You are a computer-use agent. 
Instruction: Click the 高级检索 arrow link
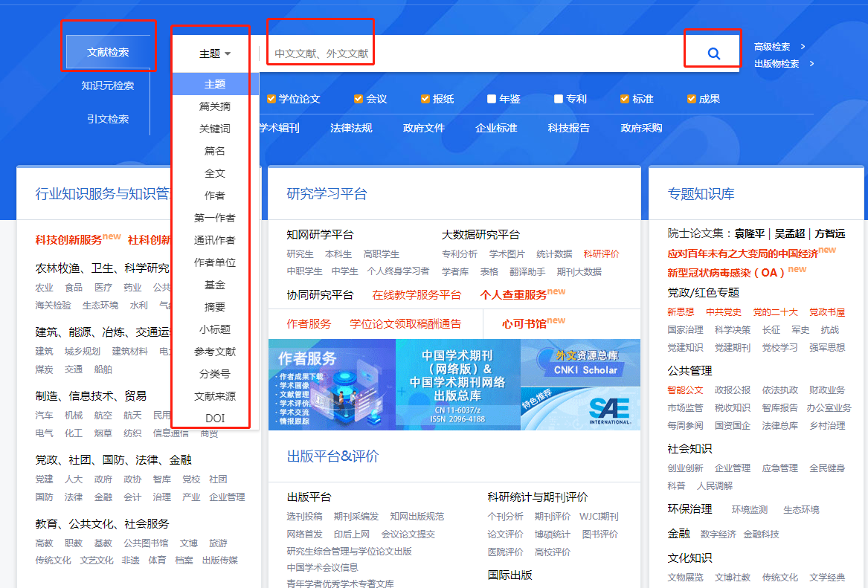(x=779, y=47)
